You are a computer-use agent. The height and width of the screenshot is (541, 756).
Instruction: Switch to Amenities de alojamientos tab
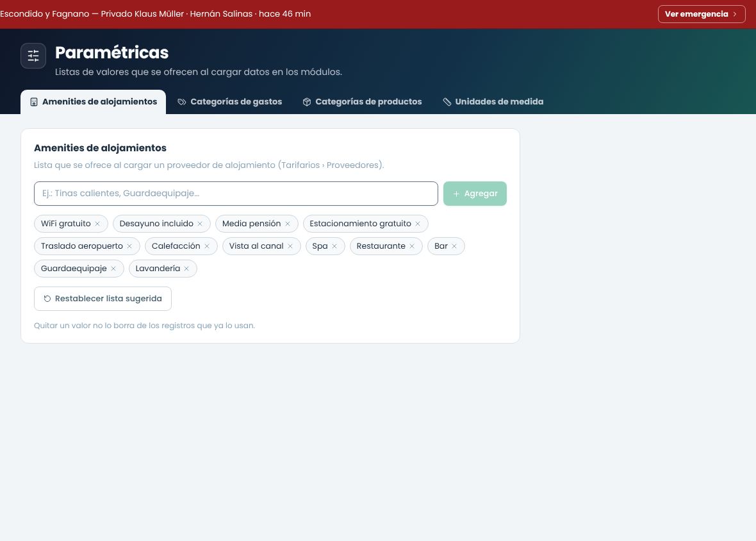93,102
